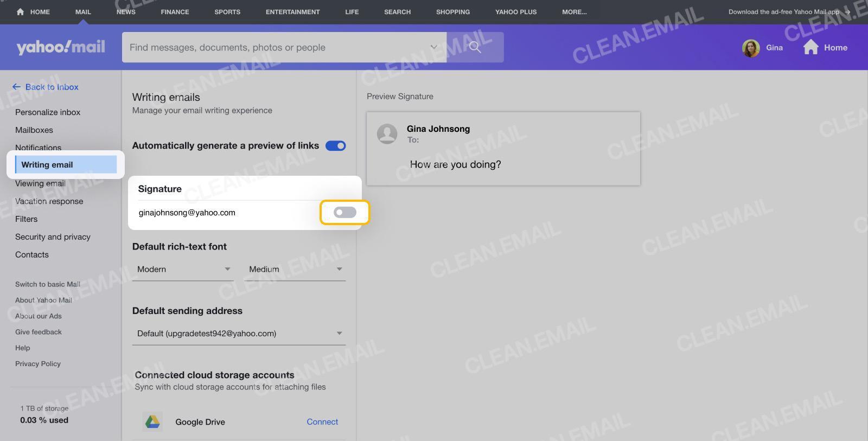Click the signature preview card
The image size is (868, 441).
503,149
